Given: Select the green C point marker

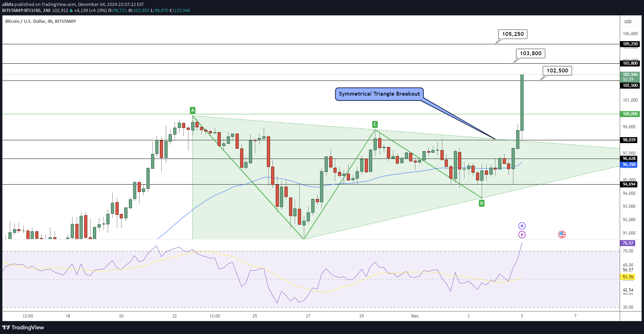Looking at the screenshot, I should [375, 124].
